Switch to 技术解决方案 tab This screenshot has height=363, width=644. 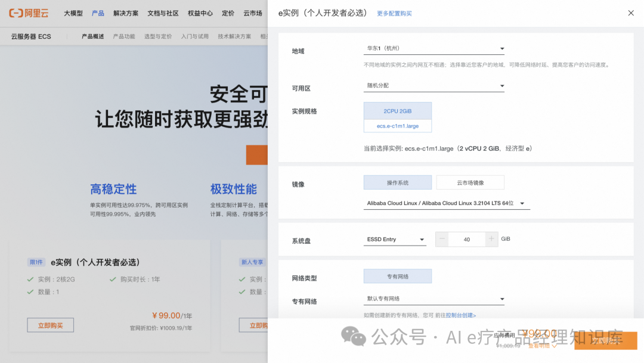(234, 36)
